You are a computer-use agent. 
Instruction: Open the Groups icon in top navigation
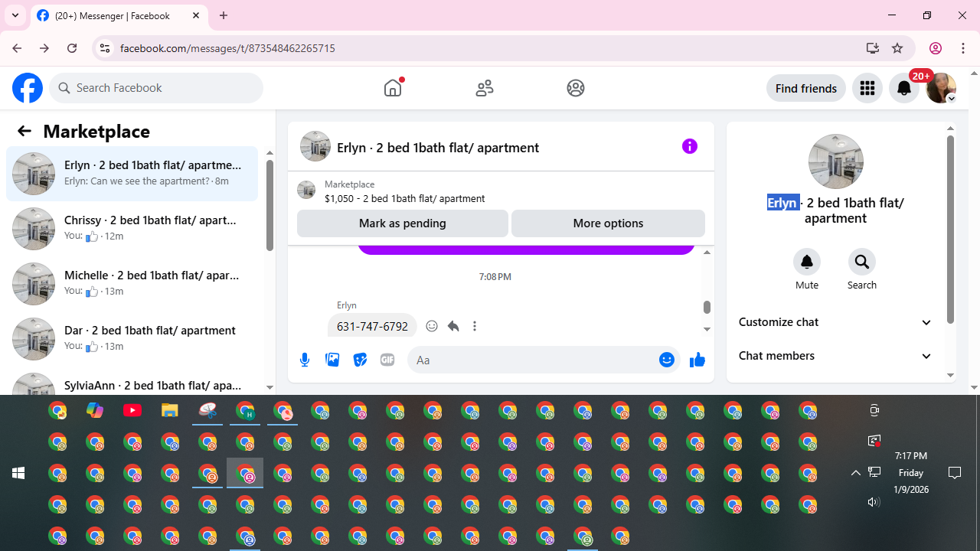coord(576,88)
